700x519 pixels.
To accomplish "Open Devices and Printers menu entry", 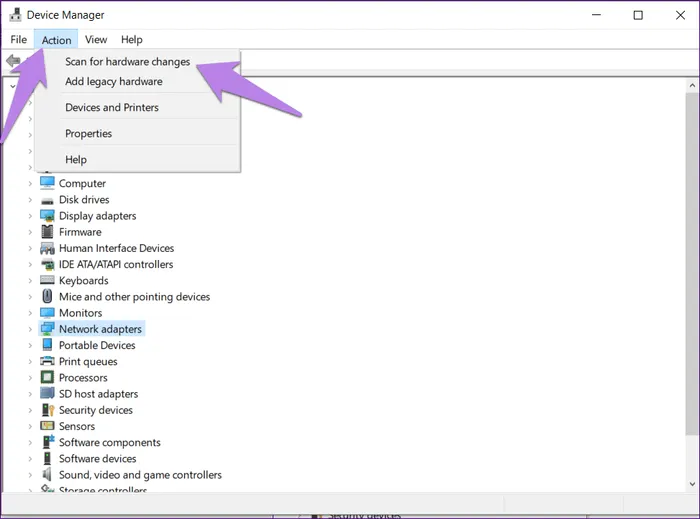I will tap(112, 108).
